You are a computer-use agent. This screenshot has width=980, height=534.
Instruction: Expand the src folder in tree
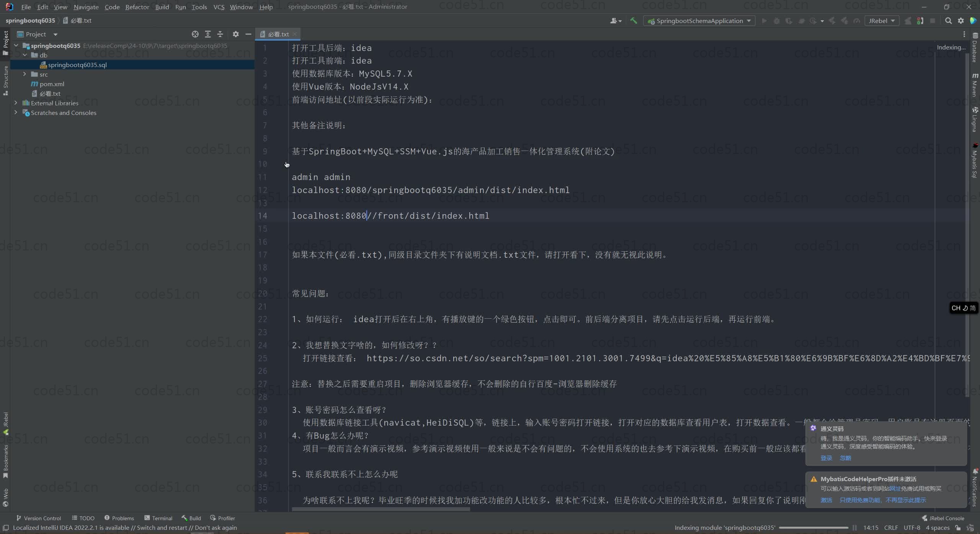pyautogui.click(x=24, y=74)
